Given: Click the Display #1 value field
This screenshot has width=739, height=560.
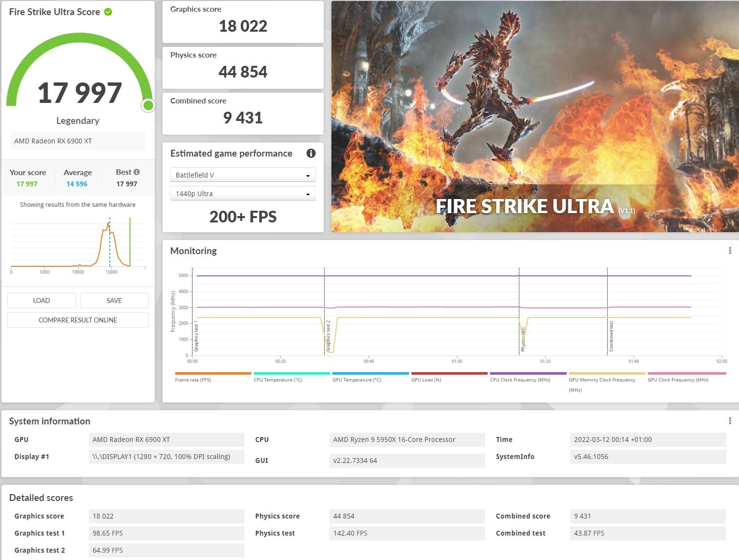Looking at the screenshot, I should pos(166,457).
